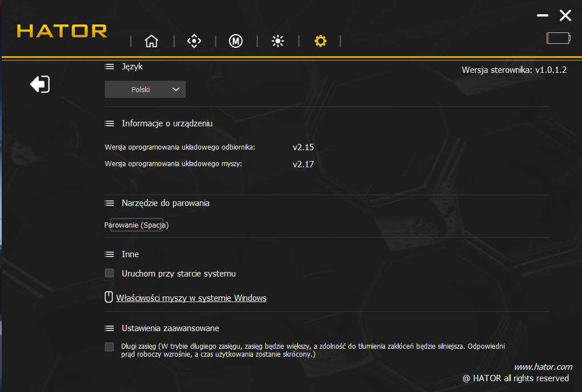The image size is (582, 392).
Task: Visit the www.hator.com link
Action: (543, 367)
